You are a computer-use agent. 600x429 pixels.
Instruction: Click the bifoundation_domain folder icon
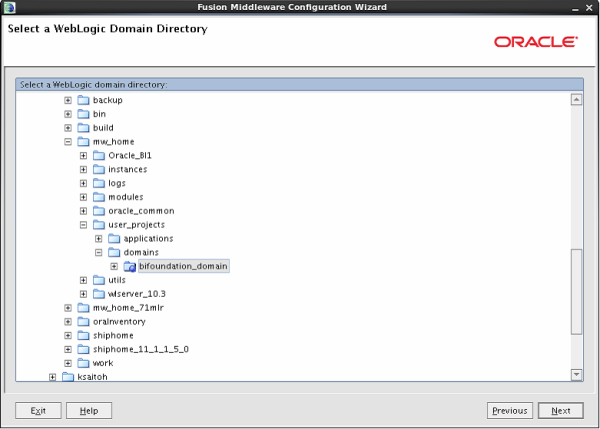pyautogui.click(x=129, y=267)
